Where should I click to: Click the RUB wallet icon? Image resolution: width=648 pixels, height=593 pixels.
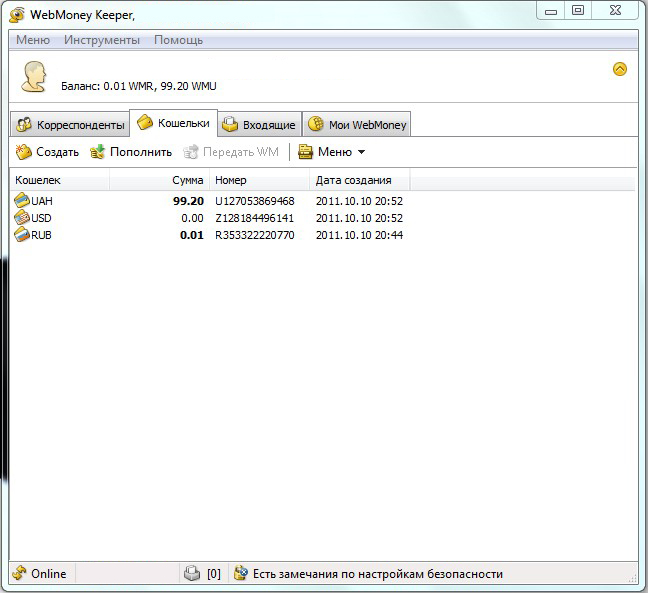[x=22, y=234]
